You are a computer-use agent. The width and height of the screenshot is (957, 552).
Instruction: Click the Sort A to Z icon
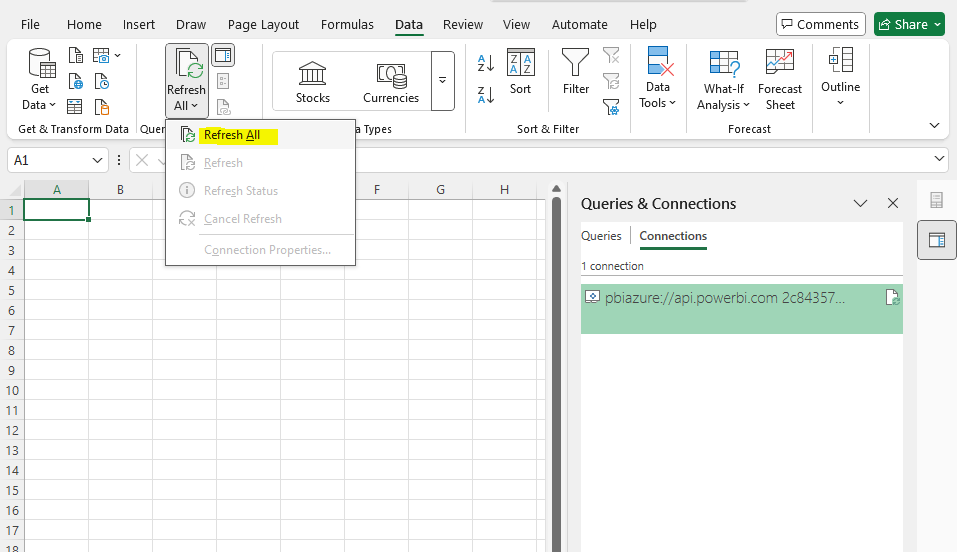coord(486,64)
